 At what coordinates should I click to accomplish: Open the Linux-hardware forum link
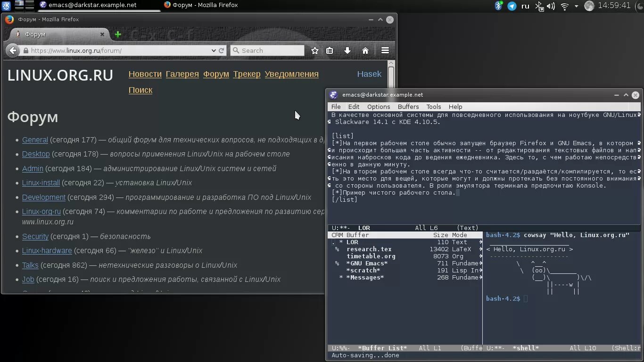(x=47, y=251)
